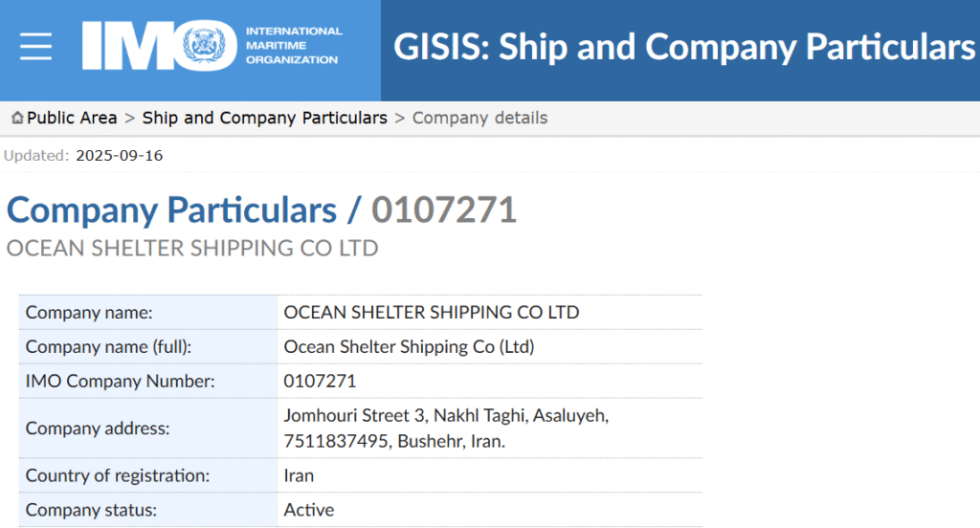This screenshot has width=980, height=528.
Task: Open Ship and Company Particulars breadcrumb link
Action: coord(265,118)
